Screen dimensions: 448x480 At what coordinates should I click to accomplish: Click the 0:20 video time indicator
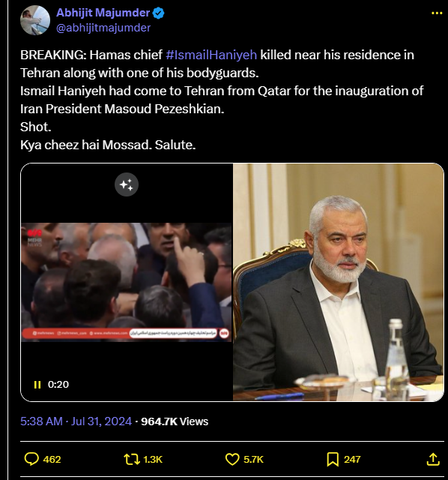tap(58, 385)
